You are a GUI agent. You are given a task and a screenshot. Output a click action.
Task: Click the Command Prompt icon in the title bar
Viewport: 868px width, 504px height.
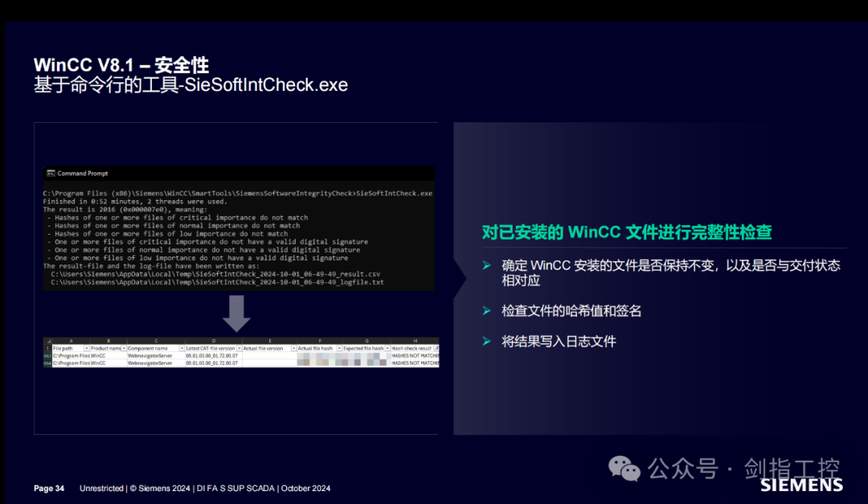[x=53, y=173]
